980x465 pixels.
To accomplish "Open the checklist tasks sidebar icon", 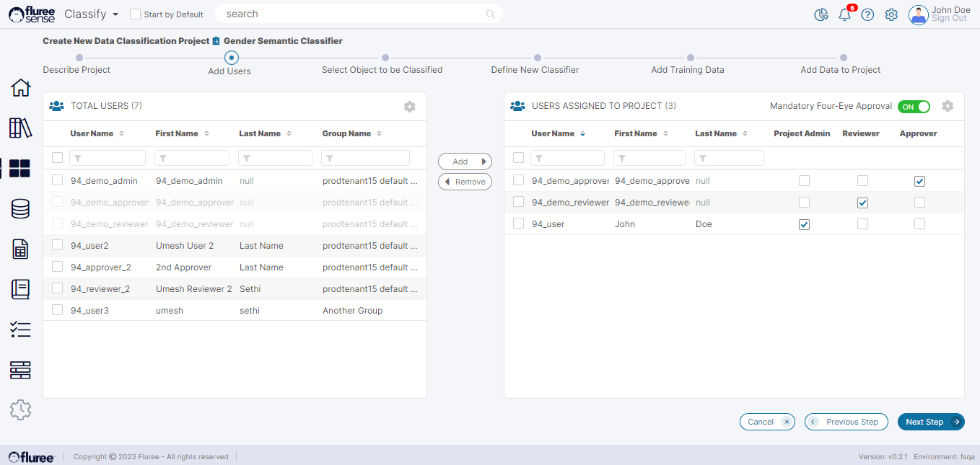I will click(x=20, y=329).
